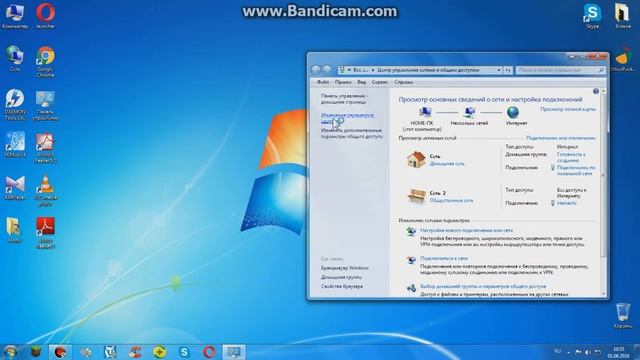Click Подключение или отключение link

coord(560,138)
